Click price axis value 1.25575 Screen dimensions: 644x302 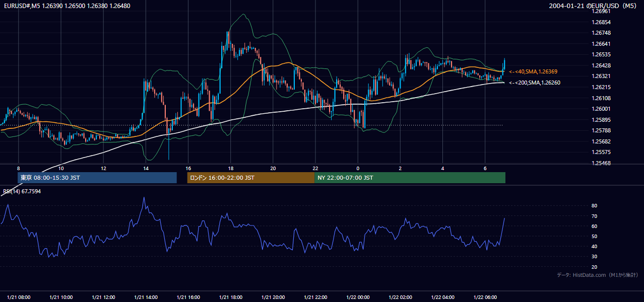tap(602, 152)
